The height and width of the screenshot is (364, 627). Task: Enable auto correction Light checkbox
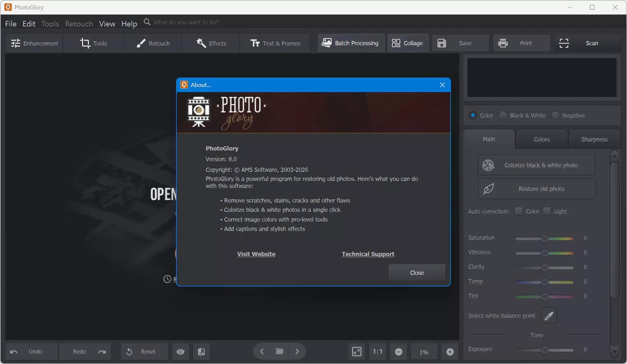tap(547, 211)
